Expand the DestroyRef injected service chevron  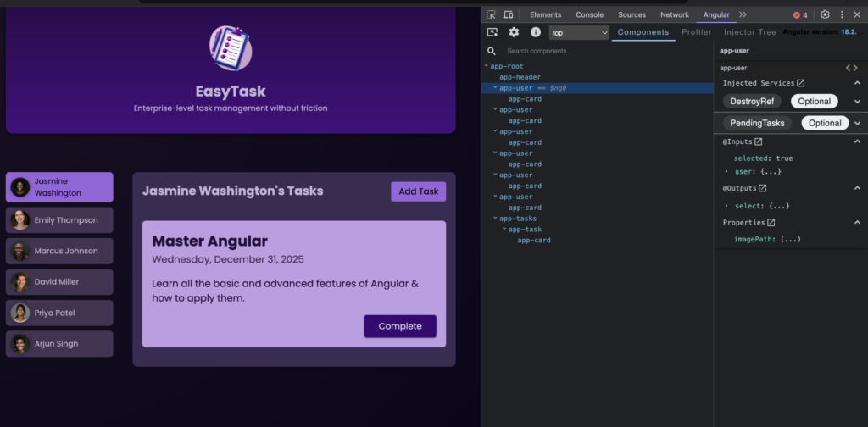[x=857, y=101]
